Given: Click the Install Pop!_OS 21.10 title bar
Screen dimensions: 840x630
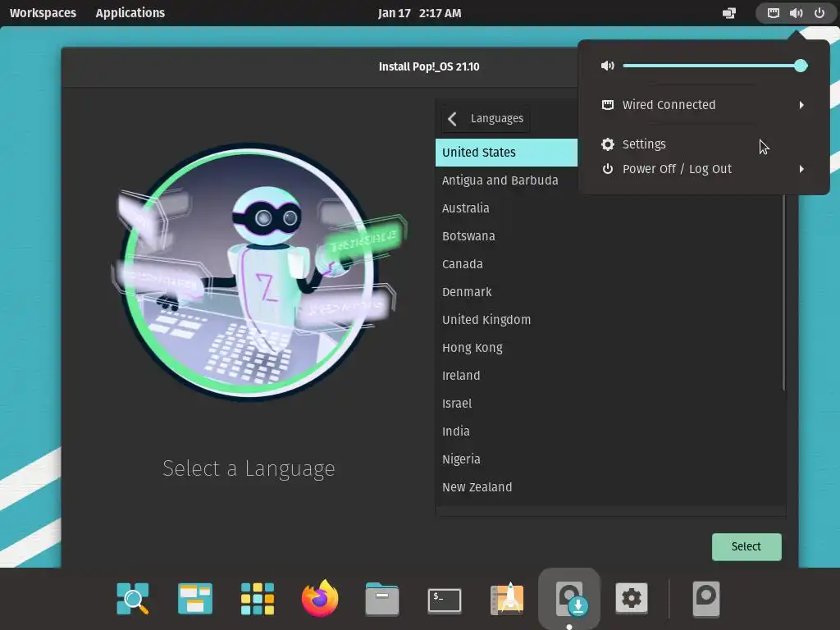Looking at the screenshot, I should [429, 67].
